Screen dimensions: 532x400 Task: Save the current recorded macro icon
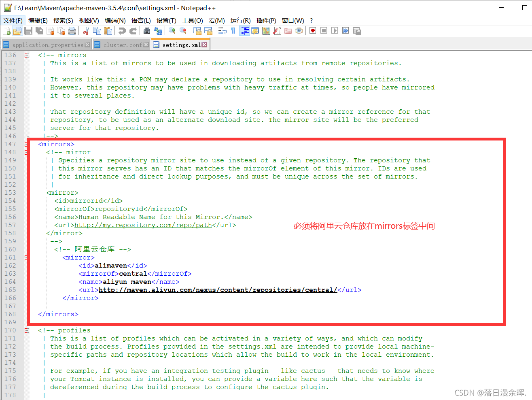[357, 31]
